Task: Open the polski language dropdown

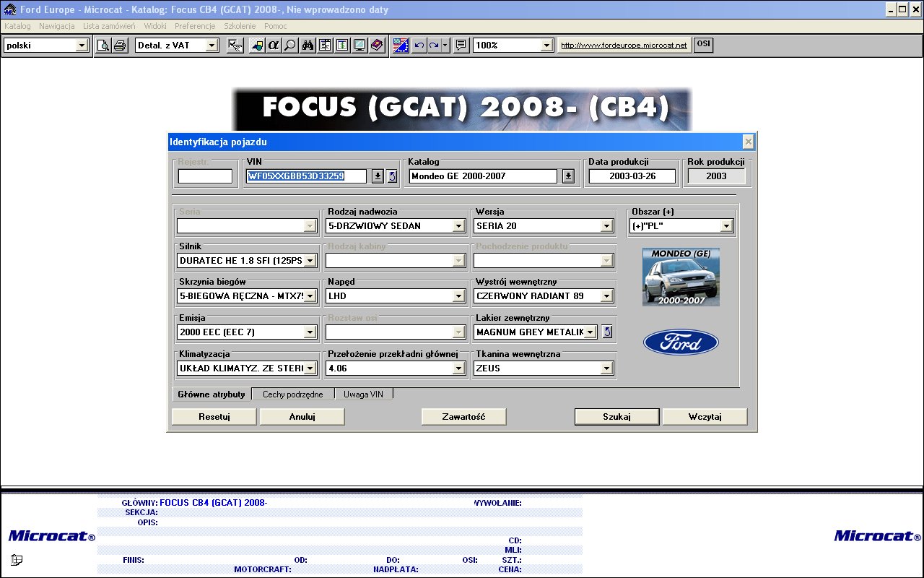Action: 82,46
